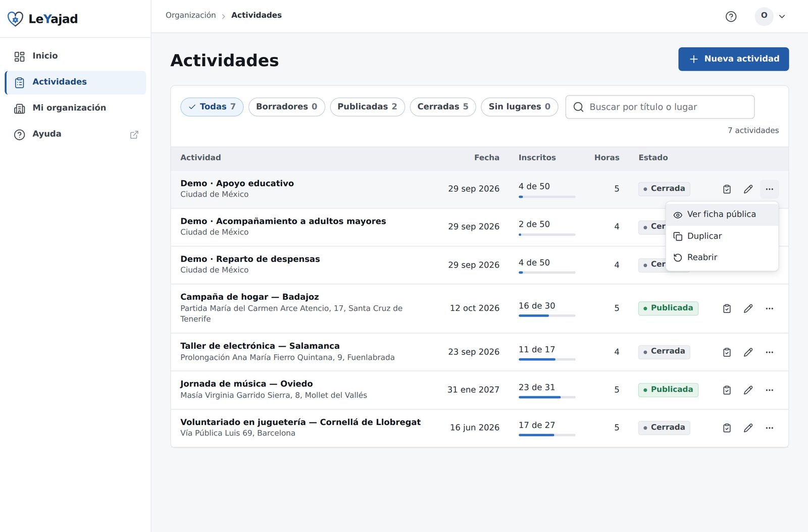Edit Taller de electrónica — Salamanca with pencil

(748, 352)
